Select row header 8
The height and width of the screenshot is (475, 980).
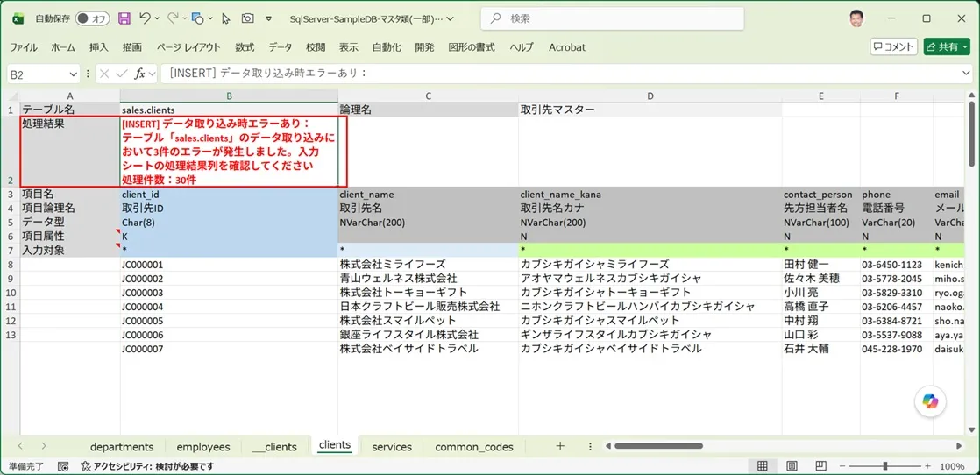pyautogui.click(x=11, y=265)
